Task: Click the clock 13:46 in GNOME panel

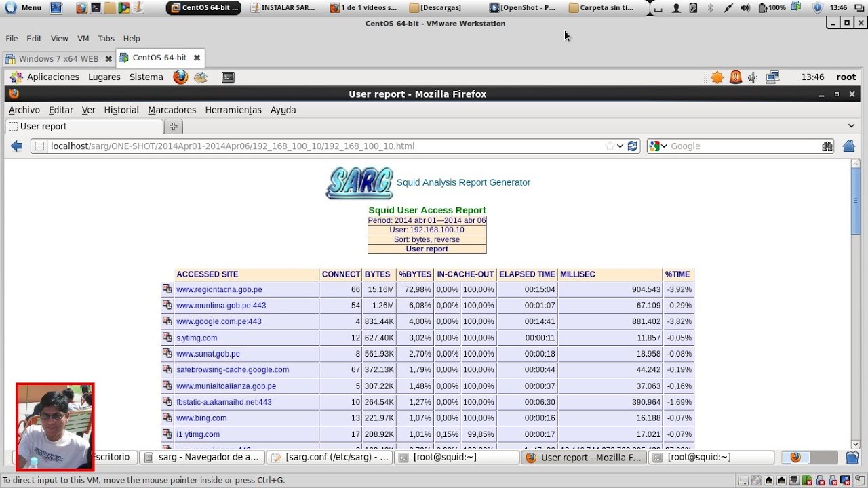Action: (812, 77)
